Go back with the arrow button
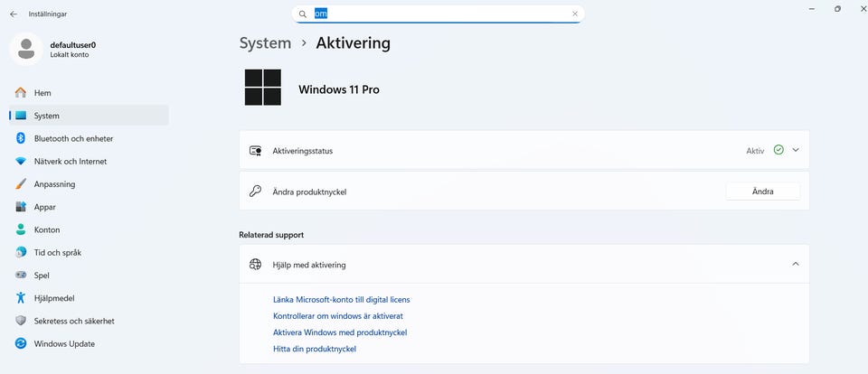The height and width of the screenshot is (374, 868). tap(14, 14)
